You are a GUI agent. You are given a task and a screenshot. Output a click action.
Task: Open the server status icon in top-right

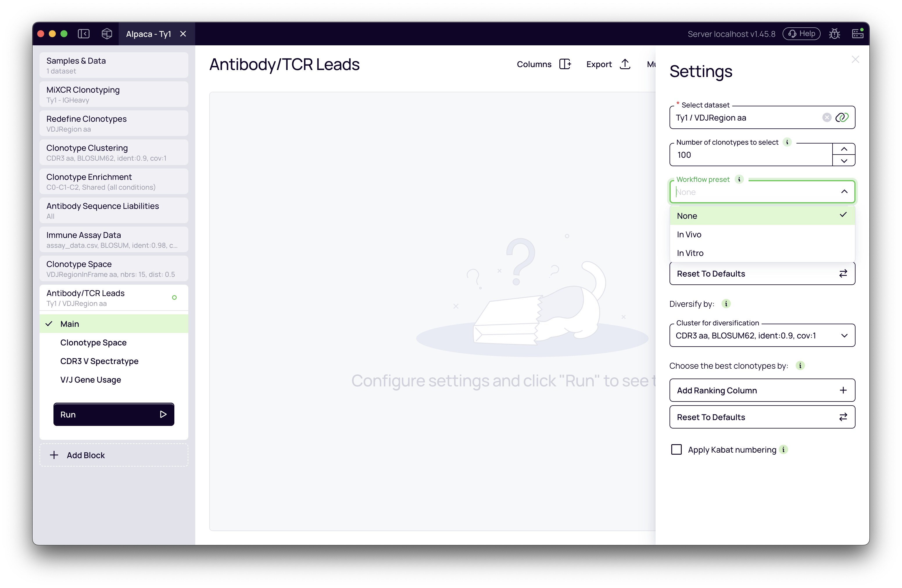(x=857, y=34)
